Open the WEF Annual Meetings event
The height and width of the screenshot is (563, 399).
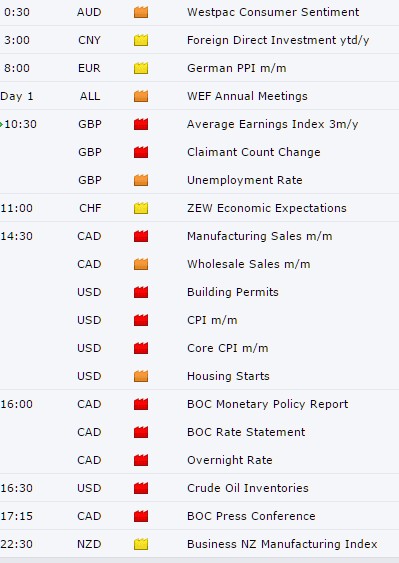[247, 96]
